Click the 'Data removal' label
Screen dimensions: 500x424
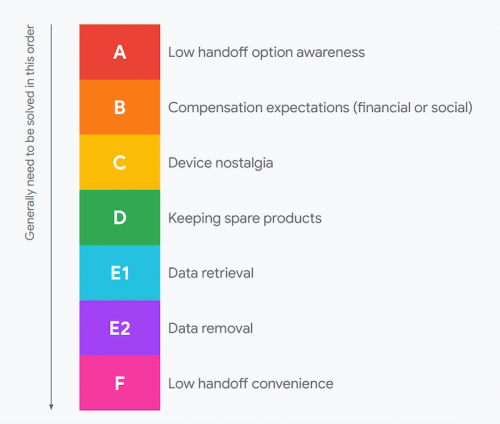click(211, 328)
